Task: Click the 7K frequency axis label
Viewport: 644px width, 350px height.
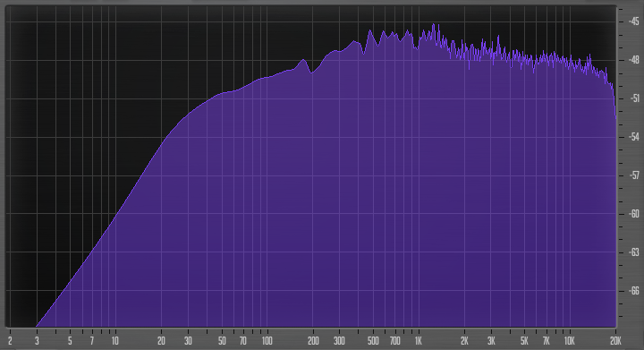Action: point(546,340)
